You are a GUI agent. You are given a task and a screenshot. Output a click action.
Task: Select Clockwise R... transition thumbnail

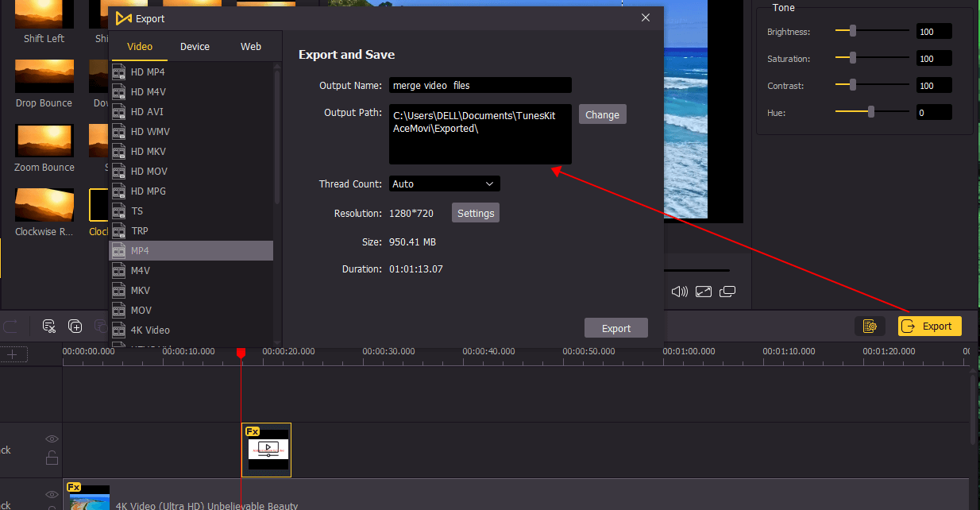pos(44,205)
